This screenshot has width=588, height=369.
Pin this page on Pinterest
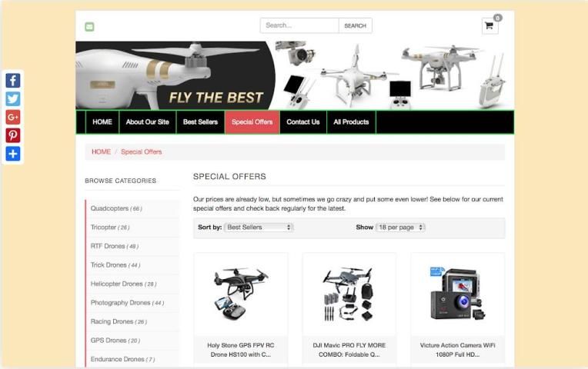(x=13, y=135)
